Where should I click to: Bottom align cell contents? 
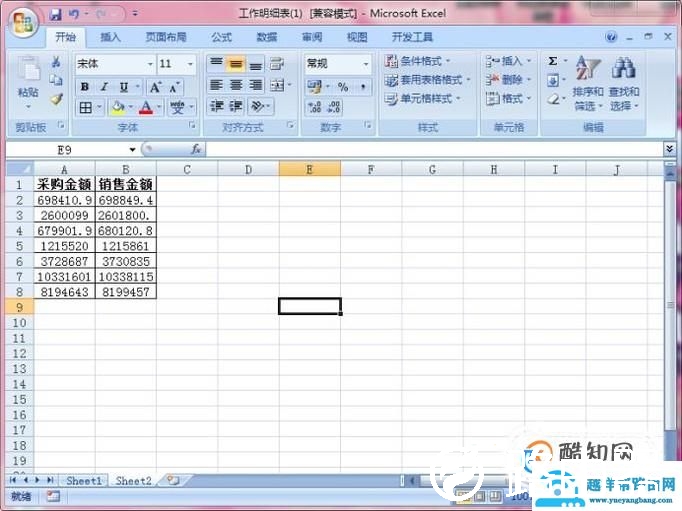(x=256, y=64)
